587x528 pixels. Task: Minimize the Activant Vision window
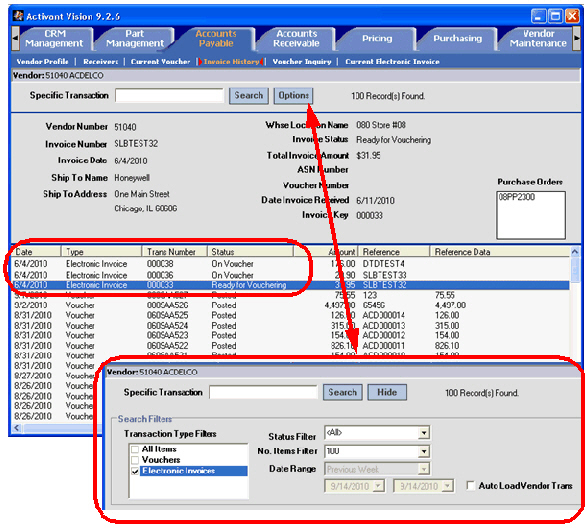(x=538, y=16)
